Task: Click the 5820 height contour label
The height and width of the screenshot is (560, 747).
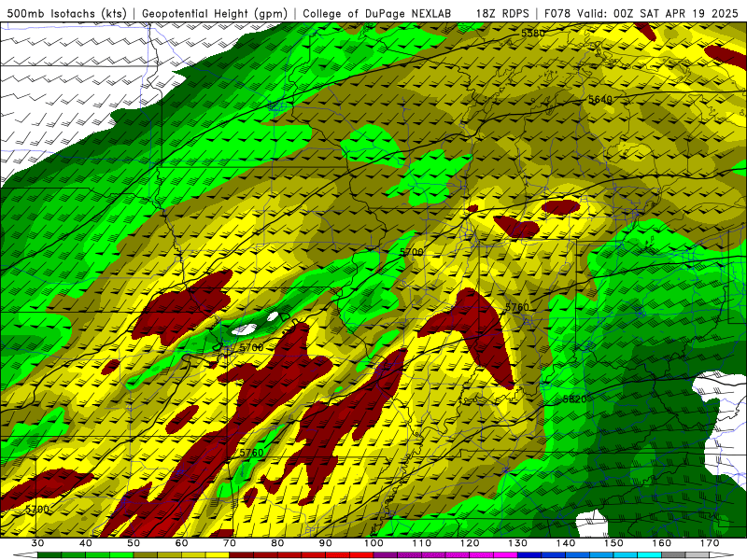Action: pos(574,399)
